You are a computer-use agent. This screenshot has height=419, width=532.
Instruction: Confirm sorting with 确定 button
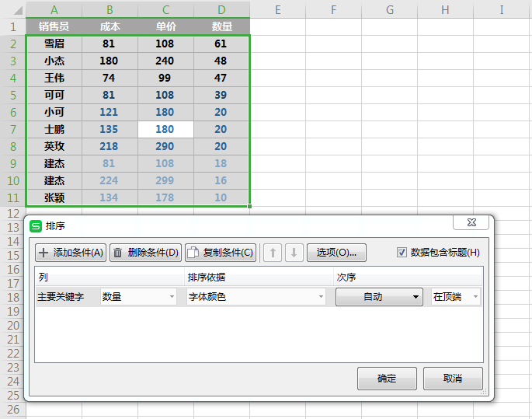point(387,379)
